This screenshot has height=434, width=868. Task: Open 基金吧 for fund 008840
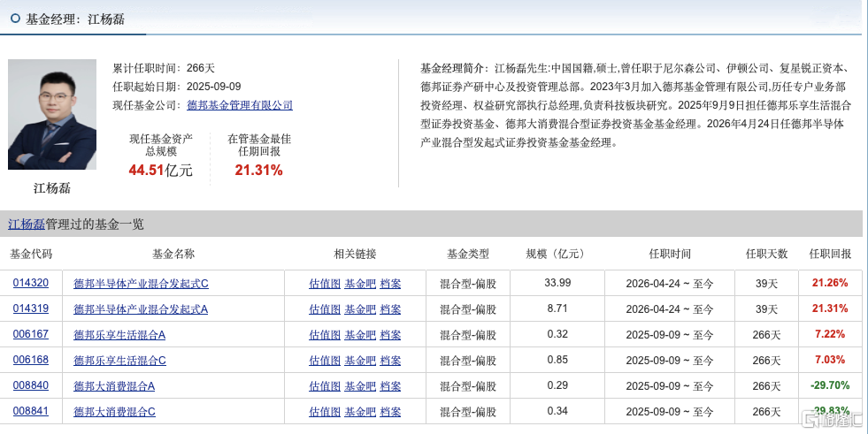[360, 386]
